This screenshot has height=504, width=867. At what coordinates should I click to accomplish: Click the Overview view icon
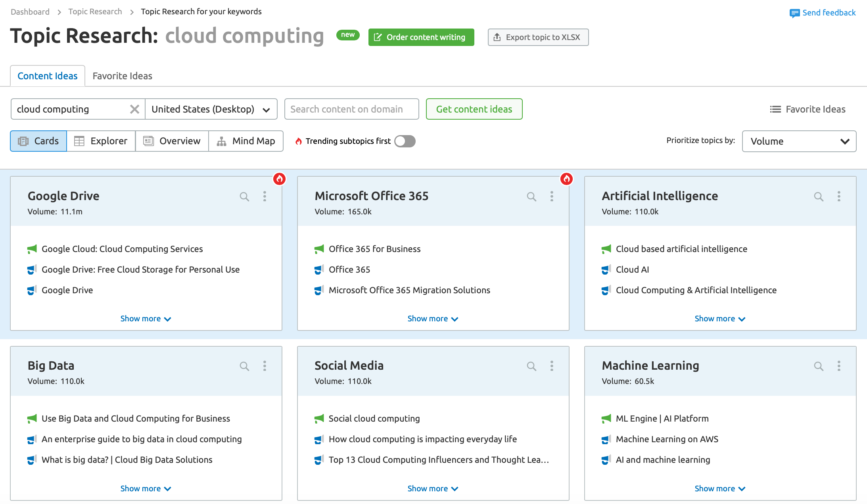tap(148, 141)
